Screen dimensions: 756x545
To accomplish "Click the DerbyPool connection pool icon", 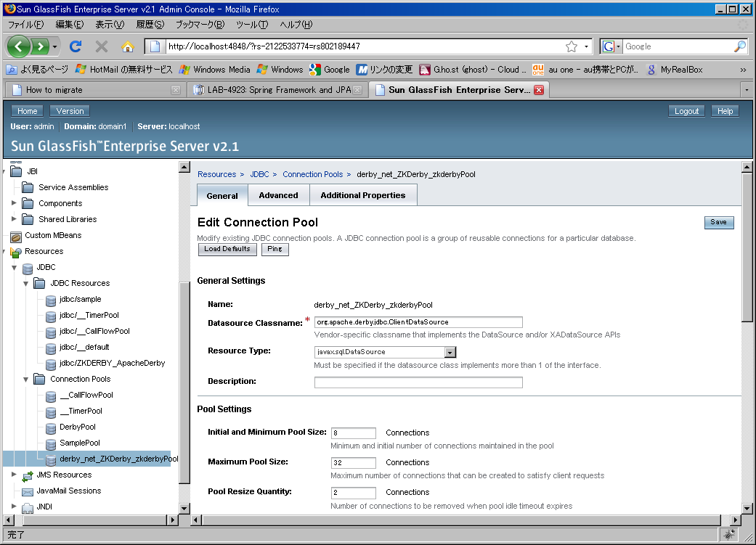I will click(51, 427).
